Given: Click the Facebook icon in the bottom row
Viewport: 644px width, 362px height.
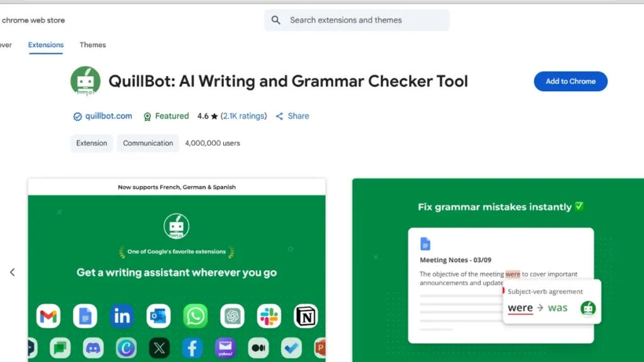Looking at the screenshot, I should (192, 348).
